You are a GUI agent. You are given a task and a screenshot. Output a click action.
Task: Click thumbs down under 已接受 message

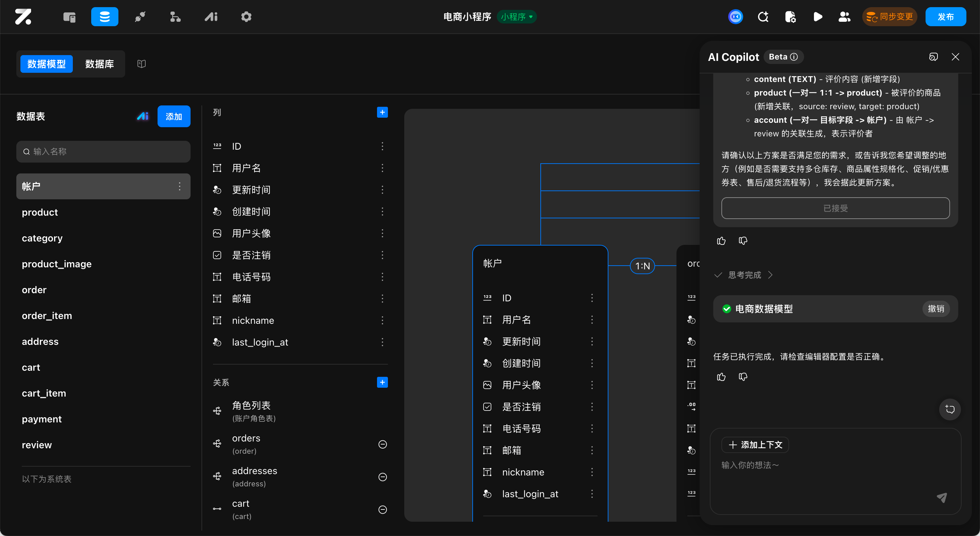tap(743, 241)
